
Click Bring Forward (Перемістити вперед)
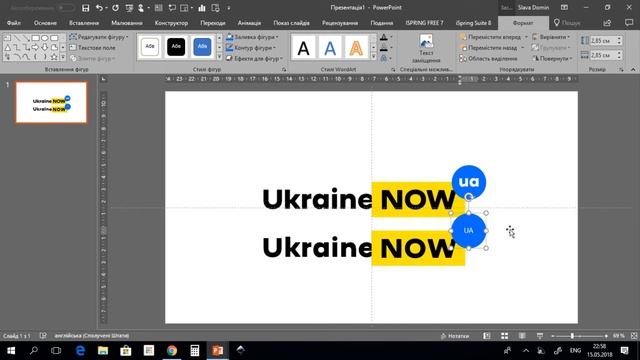click(490, 37)
